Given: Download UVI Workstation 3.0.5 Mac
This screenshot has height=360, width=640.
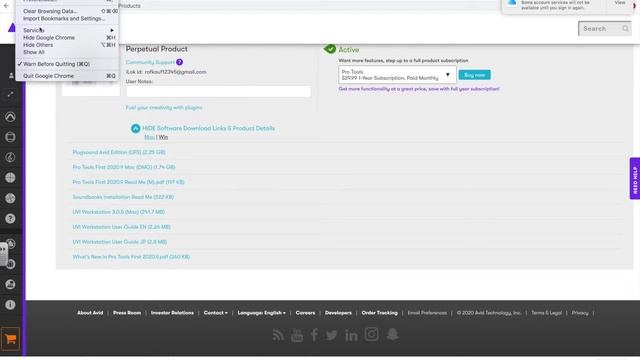Looking at the screenshot, I should click(x=118, y=212).
